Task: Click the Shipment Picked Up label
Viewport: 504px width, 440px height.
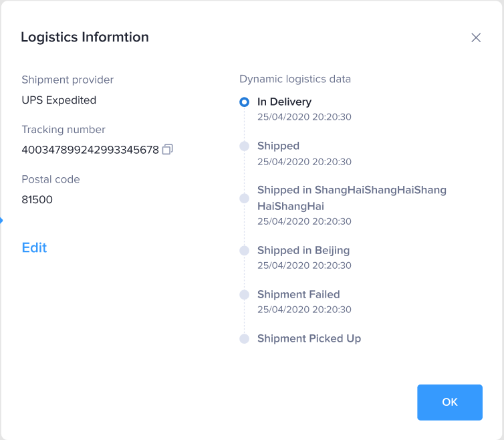Action: pos(309,338)
